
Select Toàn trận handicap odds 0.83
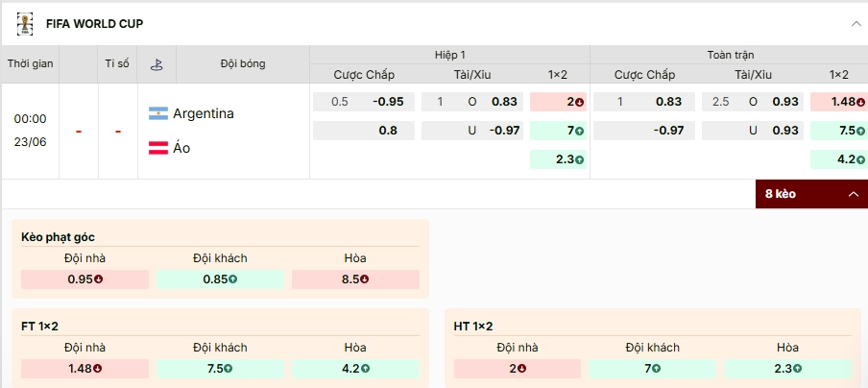coord(644,102)
